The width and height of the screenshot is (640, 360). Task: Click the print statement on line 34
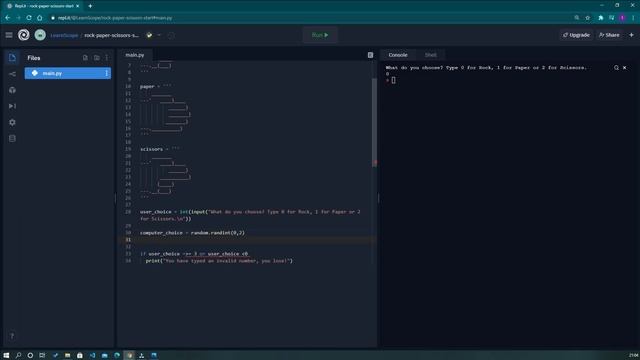(219, 260)
